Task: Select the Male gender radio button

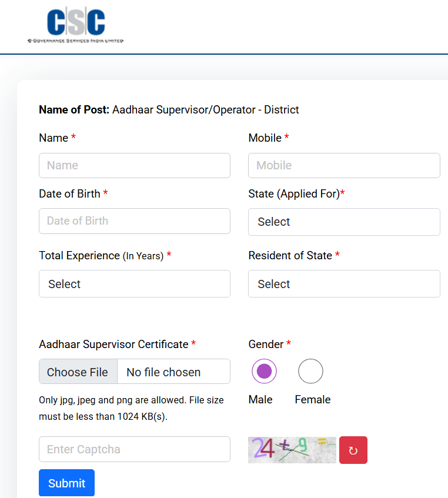Action: coord(264,371)
